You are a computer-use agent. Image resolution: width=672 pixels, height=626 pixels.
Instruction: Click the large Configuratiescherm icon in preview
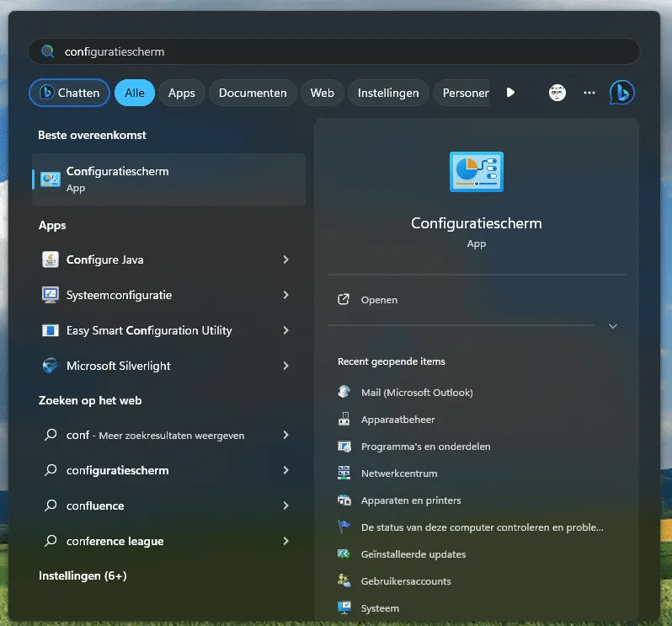pyautogui.click(x=476, y=172)
